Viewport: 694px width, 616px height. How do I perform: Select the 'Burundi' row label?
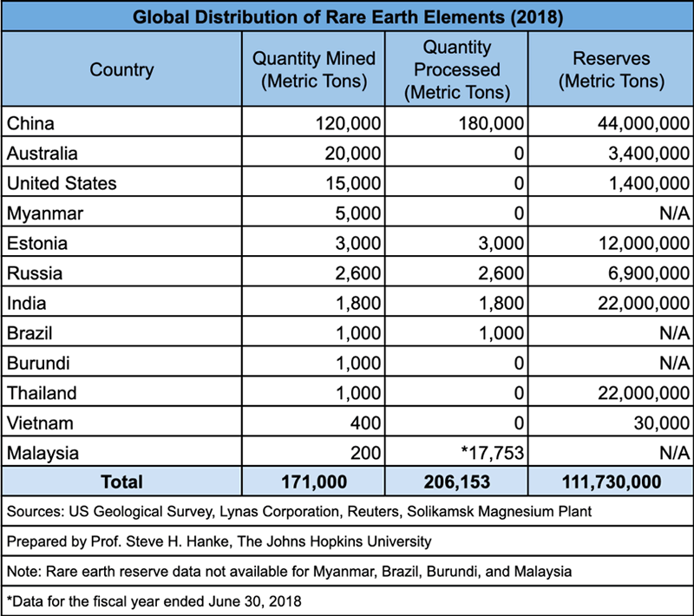[38, 364]
